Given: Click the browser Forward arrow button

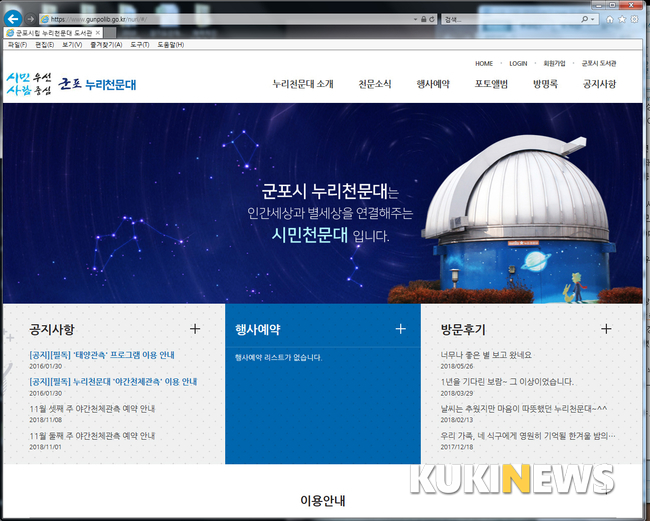Looking at the screenshot, I should click(x=30, y=19).
